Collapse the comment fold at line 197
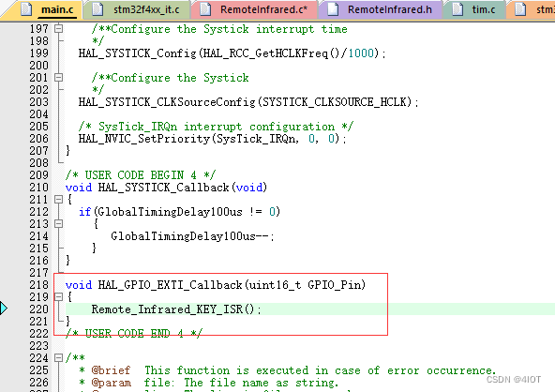 click(x=59, y=28)
